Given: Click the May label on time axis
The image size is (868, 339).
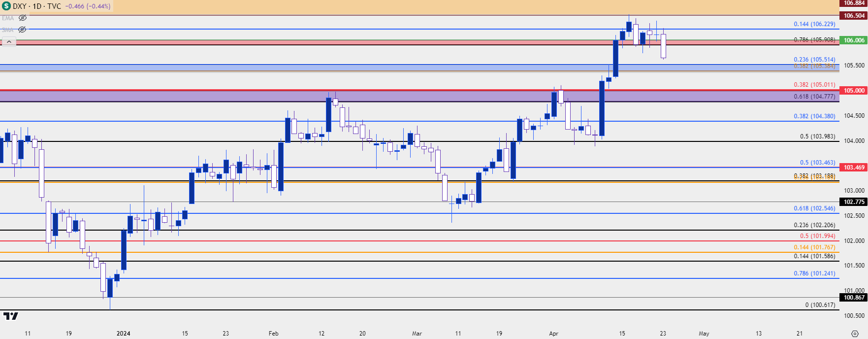Looking at the screenshot, I should [x=704, y=334].
